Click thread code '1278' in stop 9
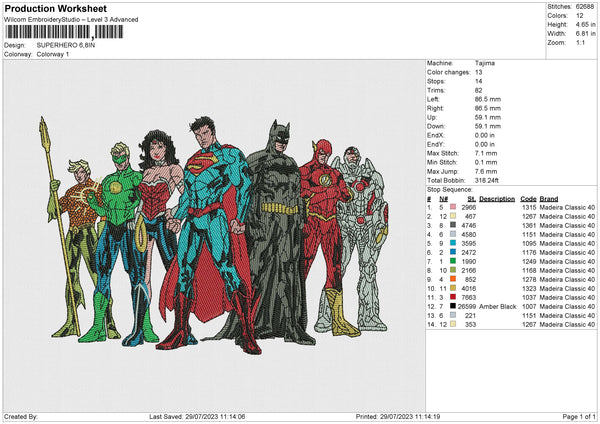This screenshot has width=600, height=424. point(529,279)
